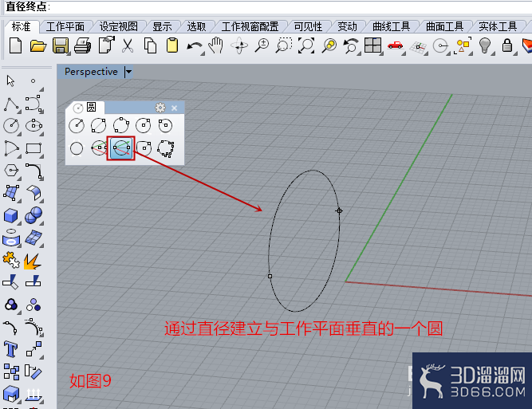Switch to the 曲面工具 tab
The width and height of the screenshot is (532, 409).
coord(445,26)
